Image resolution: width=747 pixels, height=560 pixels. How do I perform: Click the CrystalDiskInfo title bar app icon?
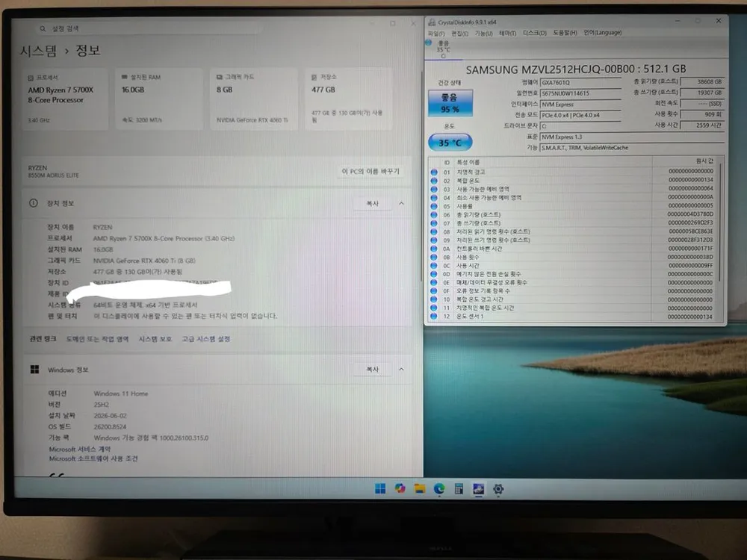click(432, 22)
